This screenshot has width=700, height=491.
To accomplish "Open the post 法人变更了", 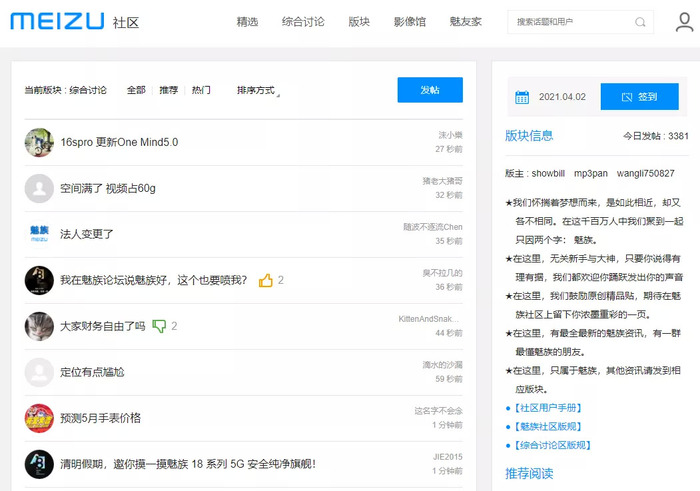I will [x=87, y=234].
